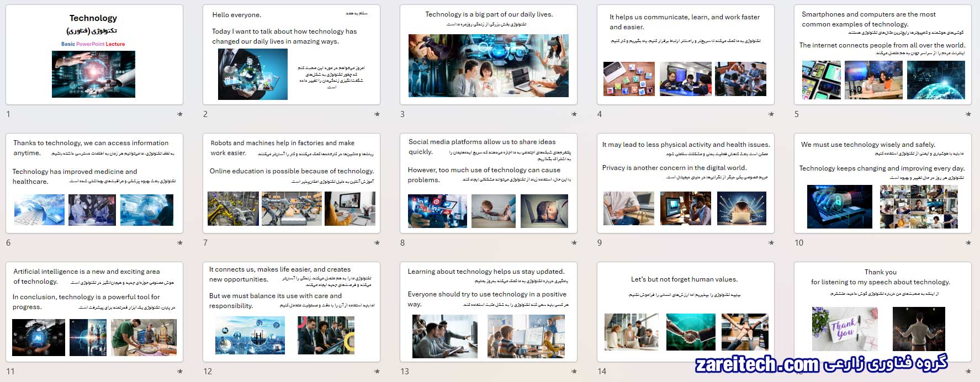Viewport: 980px width, 382px height.
Task: Select slide 'It may lead to less physical activity'
Action: pyautogui.click(x=686, y=183)
